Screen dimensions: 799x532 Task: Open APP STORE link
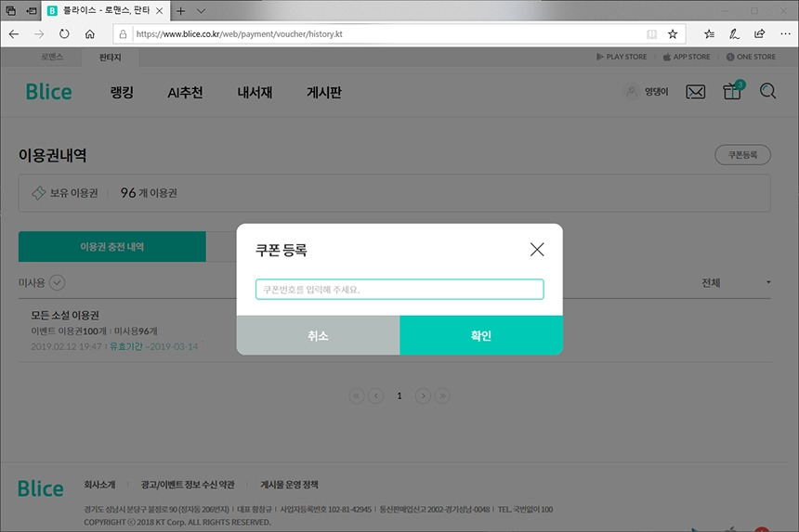[x=687, y=57]
